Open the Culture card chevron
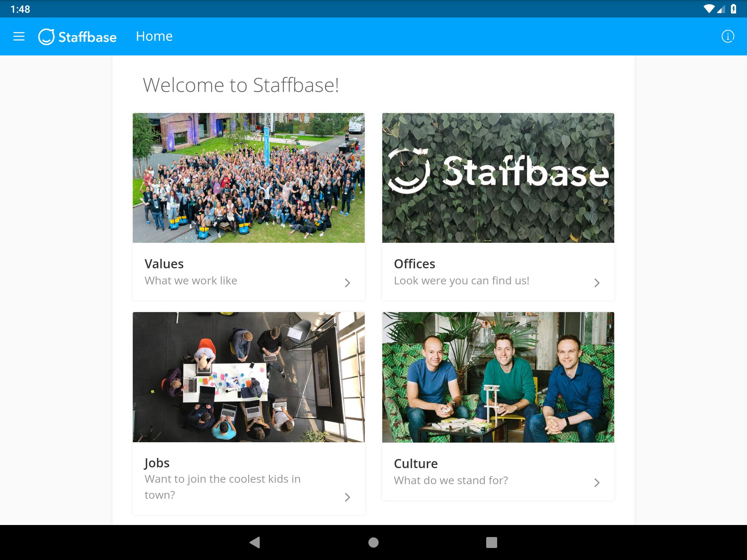The width and height of the screenshot is (747, 560). pyautogui.click(x=597, y=483)
